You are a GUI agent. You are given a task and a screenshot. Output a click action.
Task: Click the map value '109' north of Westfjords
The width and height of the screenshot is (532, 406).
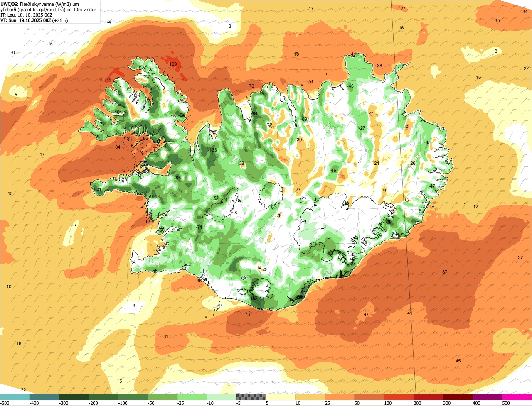(173, 64)
